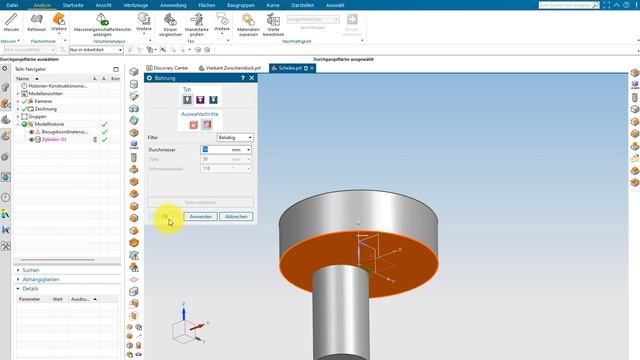The width and height of the screenshot is (640, 360).
Task: Click the full-screen toggle icon in the top-right
Action: tap(606, 5)
